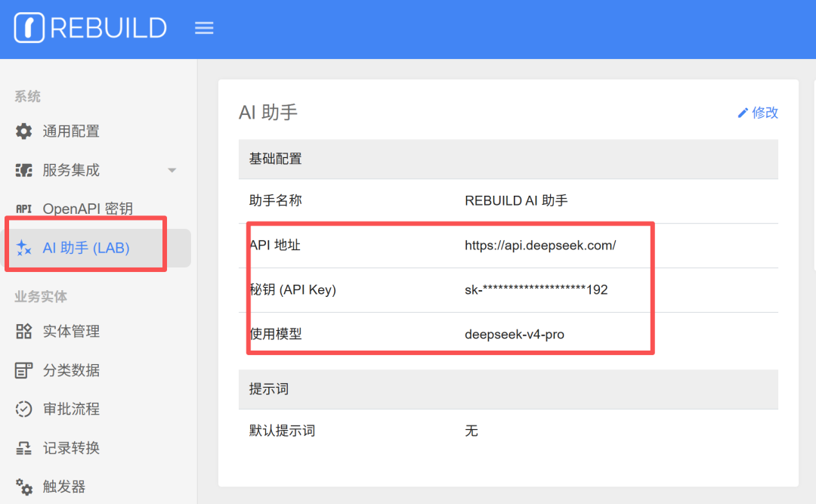Click the 业务实体 sidebar group heading

tap(41, 297)
